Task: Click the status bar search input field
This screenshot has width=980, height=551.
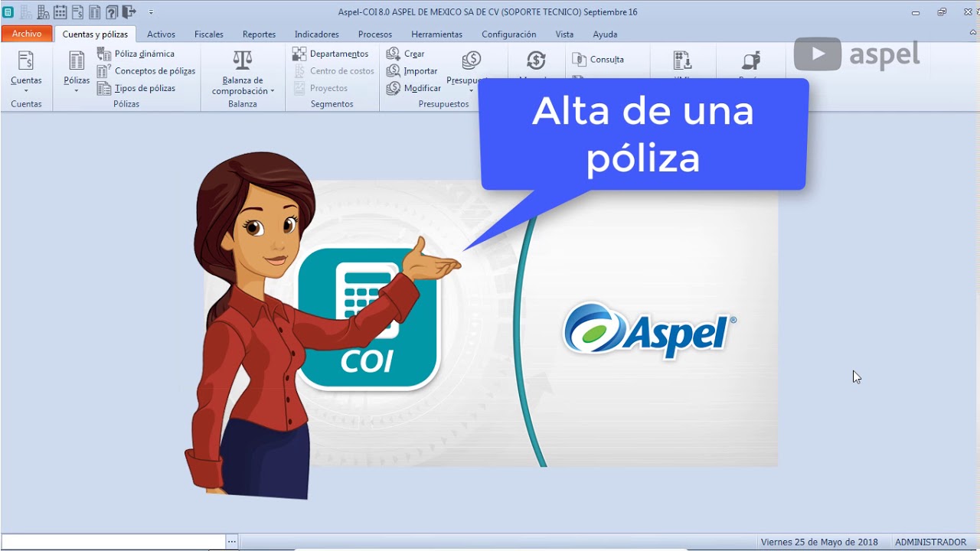Action: point(113,542)
